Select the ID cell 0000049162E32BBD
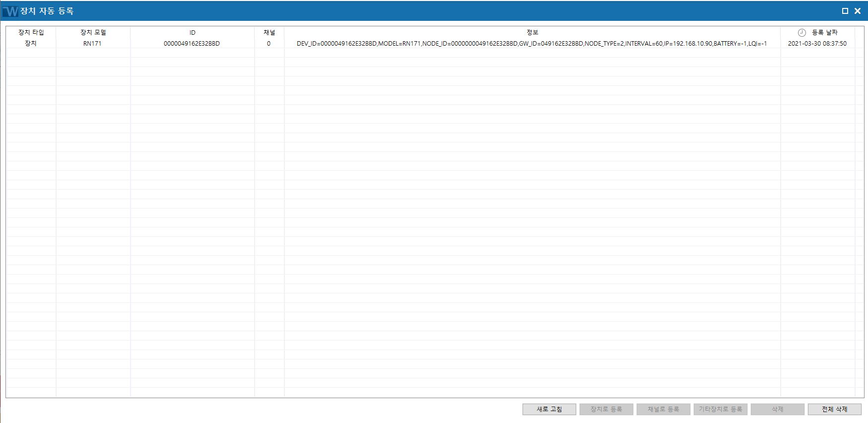This screenshot has height=423, width=868. (x=192, y=44)
